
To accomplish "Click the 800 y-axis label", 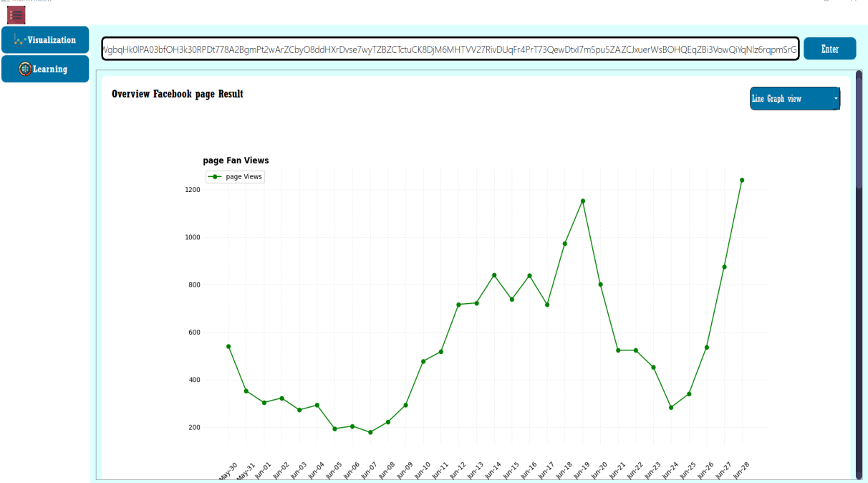I will pyautogui.click(x=193, y=284).
